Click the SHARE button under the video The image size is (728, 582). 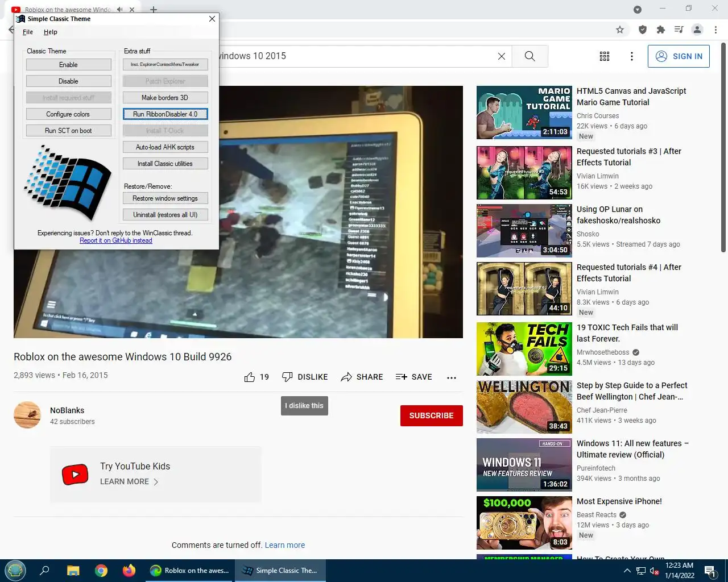(362, 377)
